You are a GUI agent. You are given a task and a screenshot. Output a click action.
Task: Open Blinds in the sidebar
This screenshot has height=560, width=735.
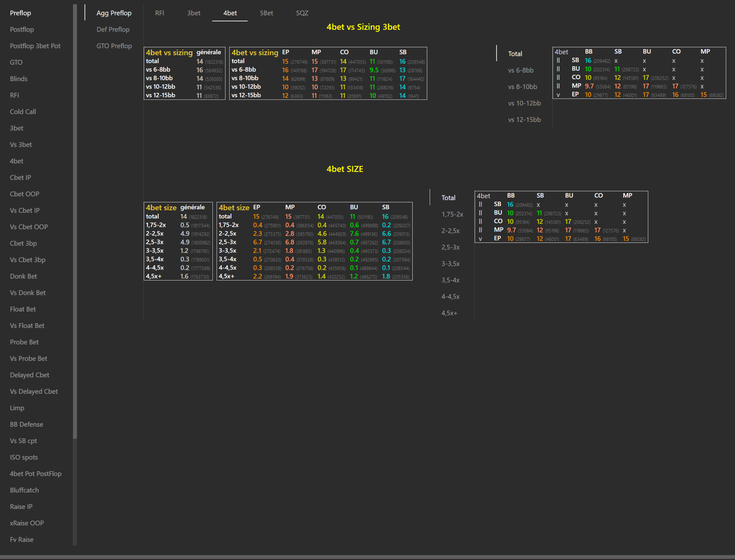(x=19, y=79)
